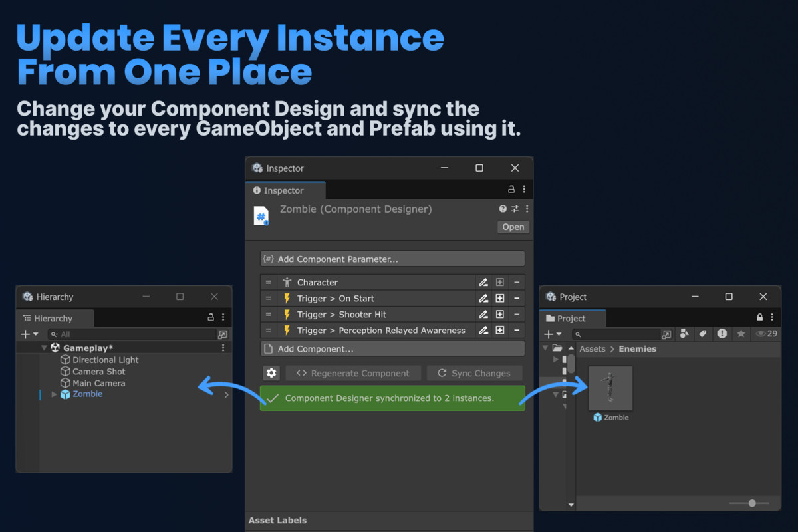Open help reference icon in Inspector header
798x532 pixels.
click(503, 209)
